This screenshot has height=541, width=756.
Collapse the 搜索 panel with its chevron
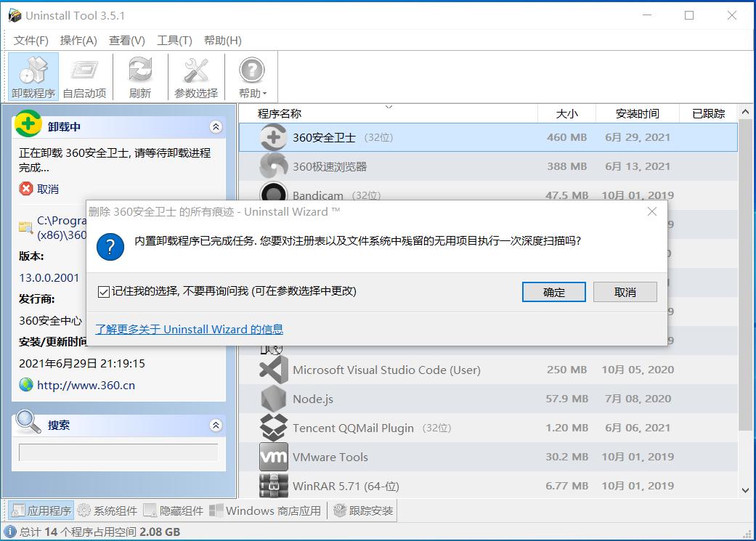(x=216, y=426)
